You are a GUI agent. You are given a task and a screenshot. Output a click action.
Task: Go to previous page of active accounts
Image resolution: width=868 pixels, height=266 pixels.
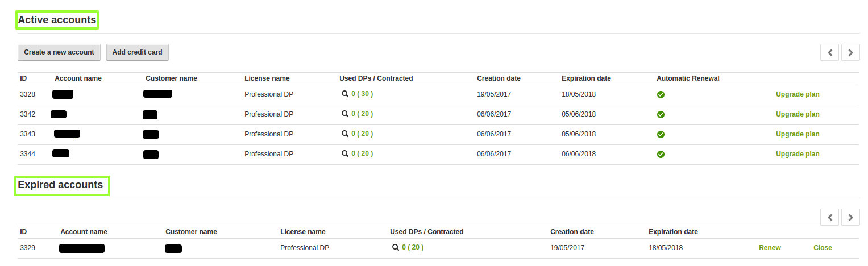pyautogui.click(x=830, y=52)
